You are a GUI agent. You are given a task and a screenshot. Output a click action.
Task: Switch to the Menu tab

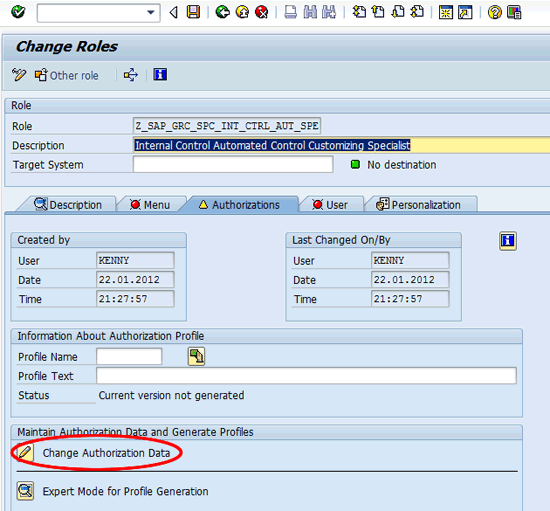point(150,205)
